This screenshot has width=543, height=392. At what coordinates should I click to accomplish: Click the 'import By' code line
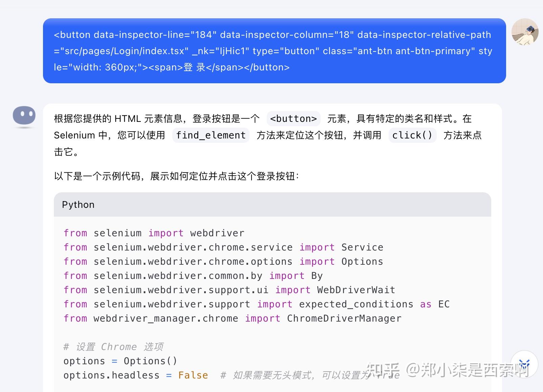[193, 276]
